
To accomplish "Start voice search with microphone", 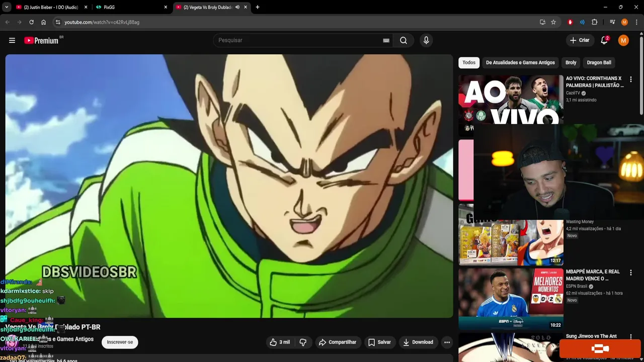I will (x=426, y=40).
